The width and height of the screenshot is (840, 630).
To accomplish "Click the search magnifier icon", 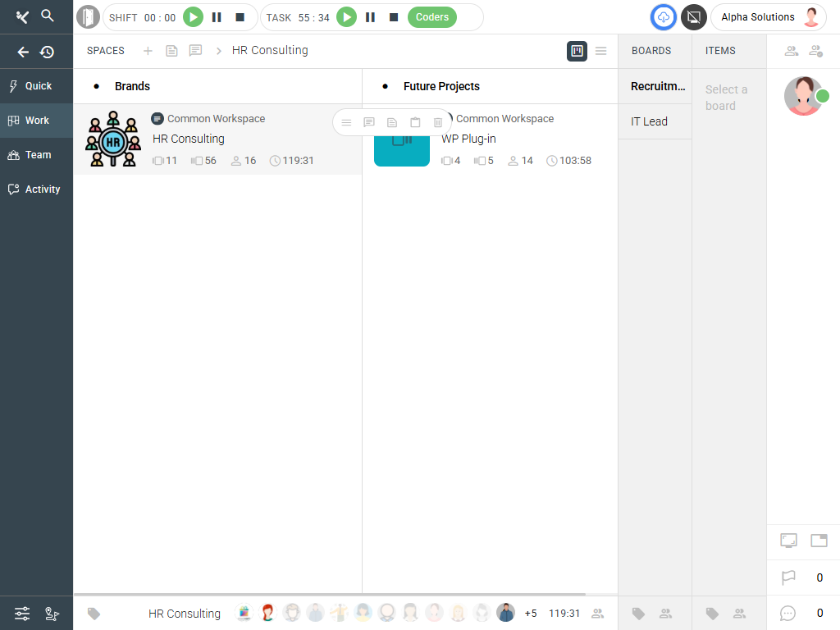I will click(x=48, y=16).
